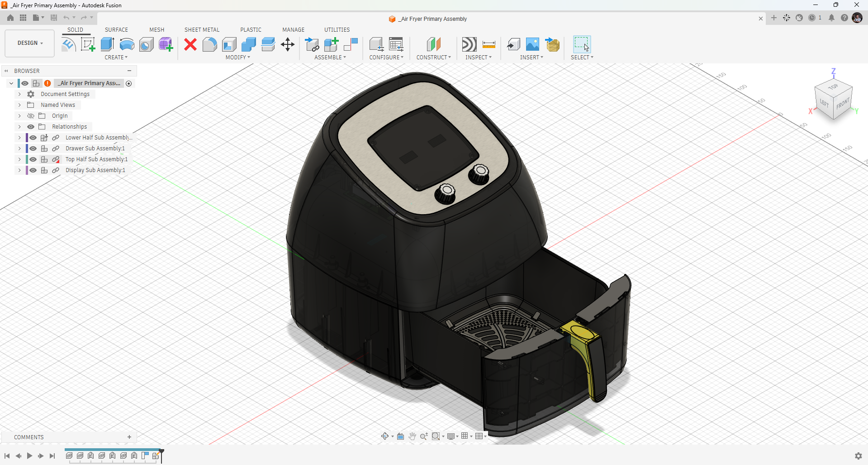
Task: Hide the Lower Half Sub Assembly
Action: [x=33, y=138]
